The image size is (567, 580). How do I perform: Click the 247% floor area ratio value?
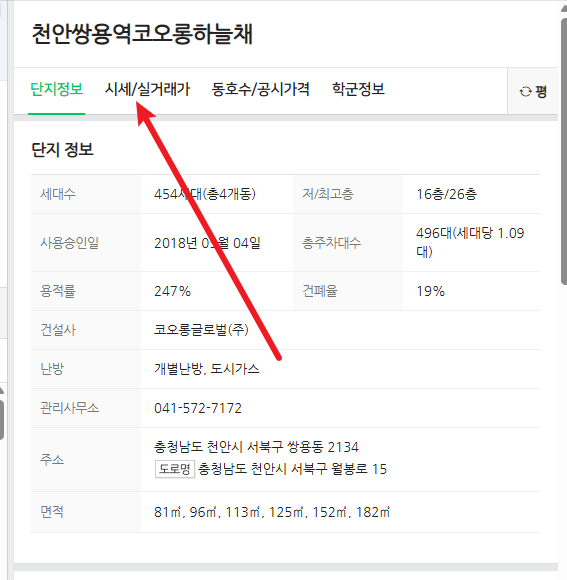point(172,291)
